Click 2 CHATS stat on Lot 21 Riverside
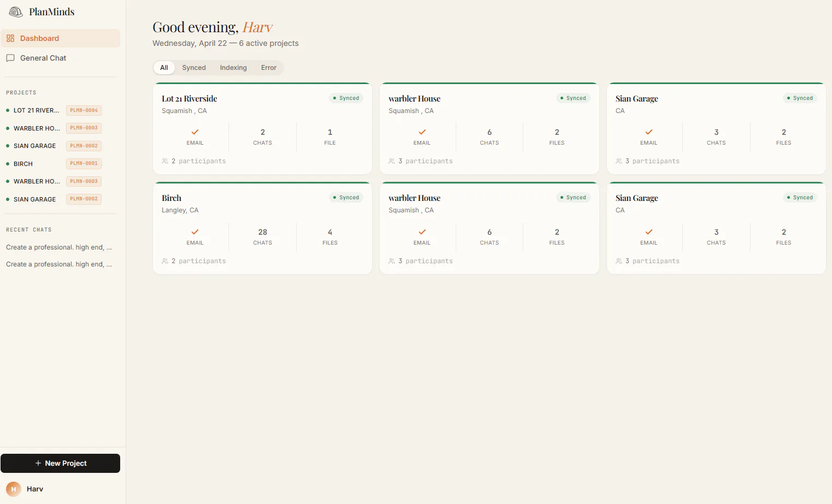The height and width of the screenshot is (504, 832). (263, 137)
